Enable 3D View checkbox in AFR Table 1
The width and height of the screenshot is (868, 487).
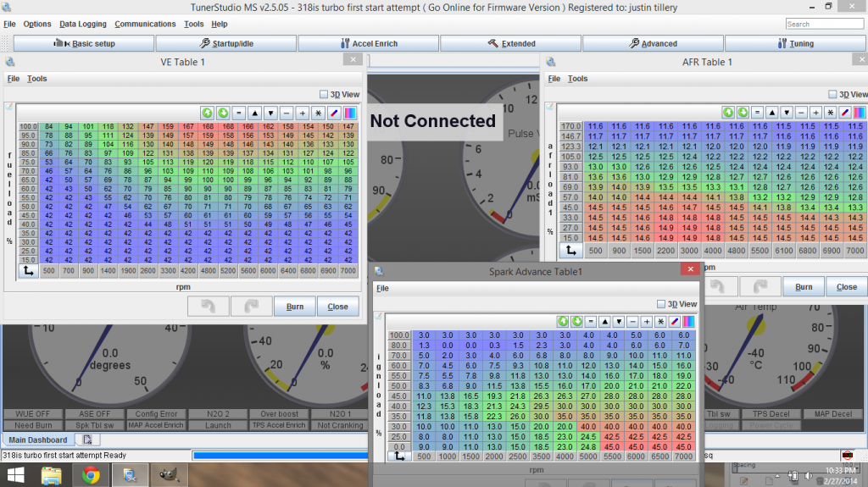(x=832, y=95)
